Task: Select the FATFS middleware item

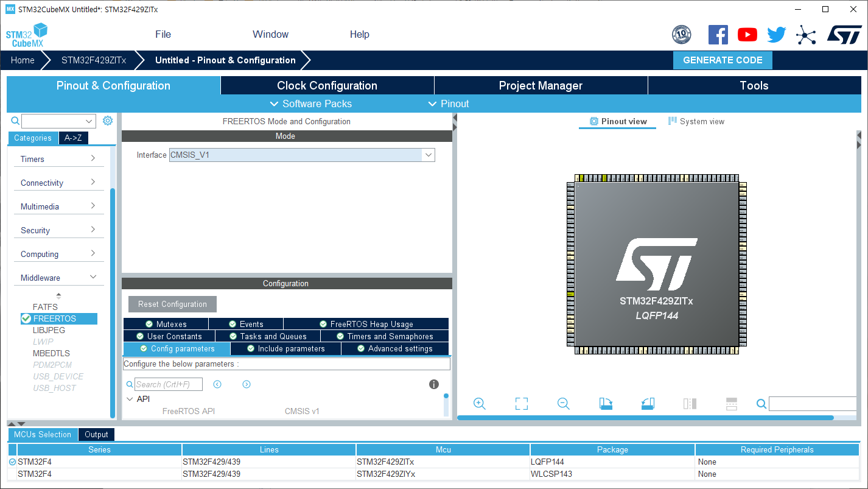Action: (45, 307)
